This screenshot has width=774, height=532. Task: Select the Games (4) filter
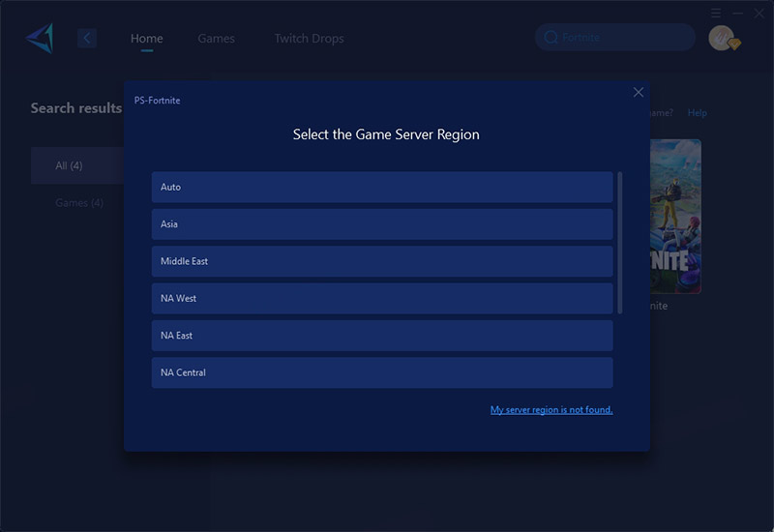pyautogui.click(x=79, y=203)
